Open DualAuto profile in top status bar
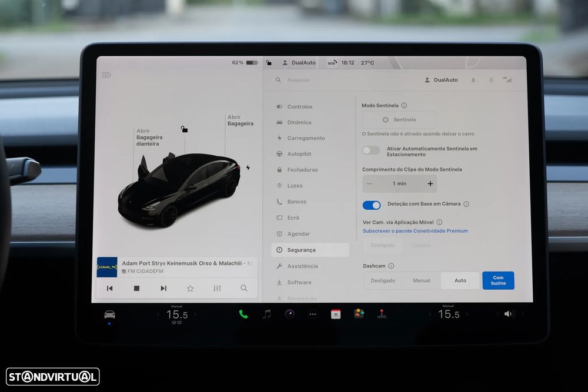This screenshot has width=588, height=392. coord(299,62)
